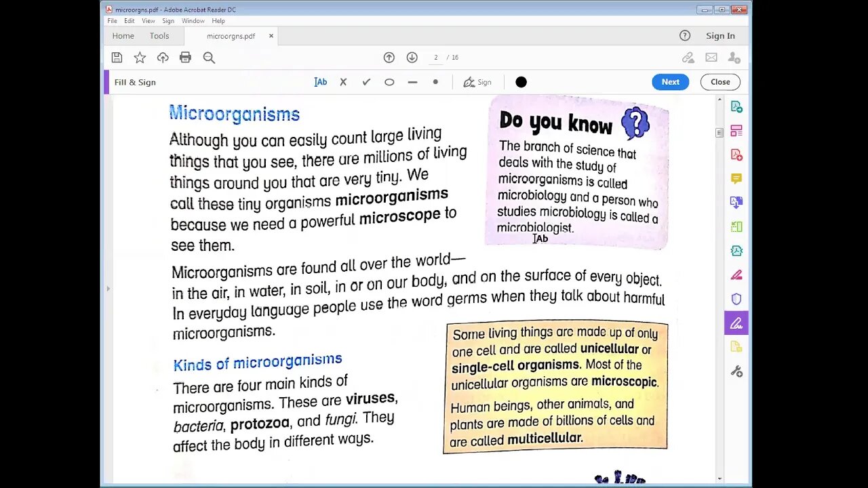Open the File menu
The image size is (868, 488).
point(112,21)
